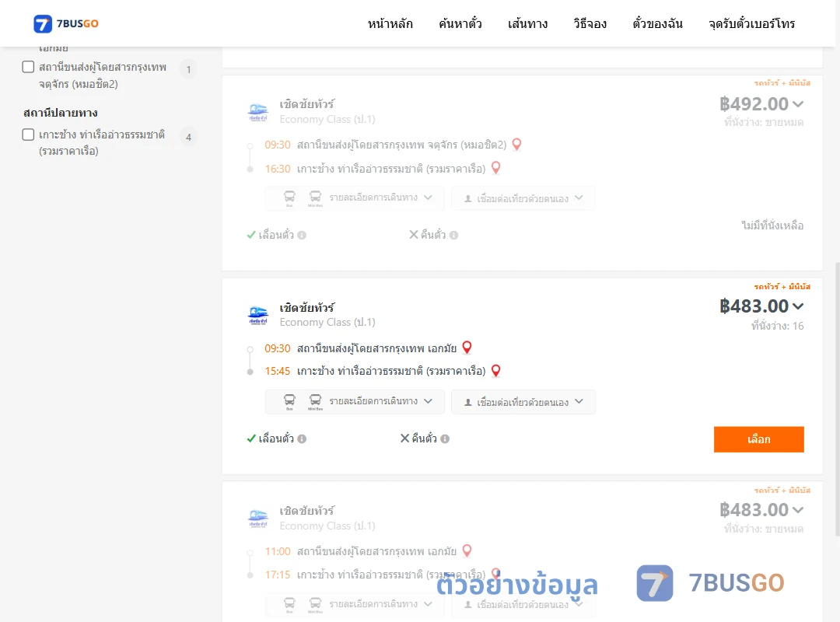Image resolution: width=840 pixels, height=622 pixels.
Task: Click info icon next to เลื่อนตั๋ว on ฿492.00 card
Action: click(x=302, y=235)
